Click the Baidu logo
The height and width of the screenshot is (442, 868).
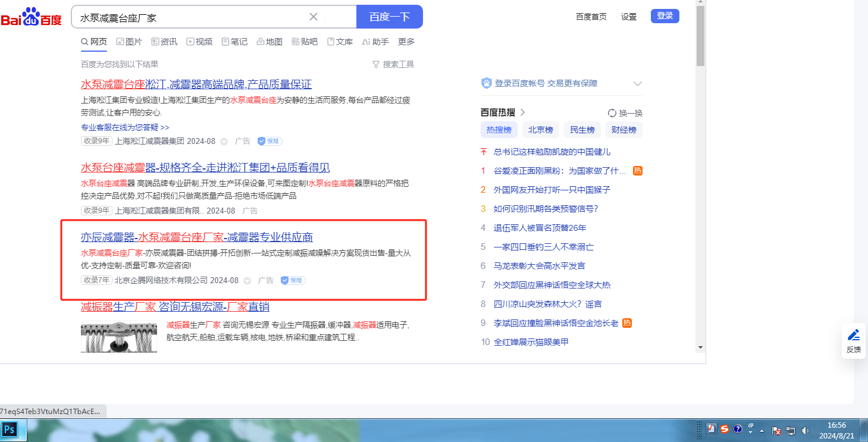tap(31, 17)
